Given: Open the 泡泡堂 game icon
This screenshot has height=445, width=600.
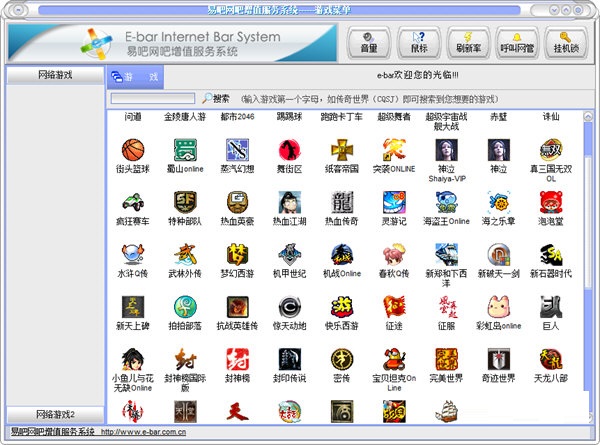Looking at the screenshot, I should (x=551, y=202).
